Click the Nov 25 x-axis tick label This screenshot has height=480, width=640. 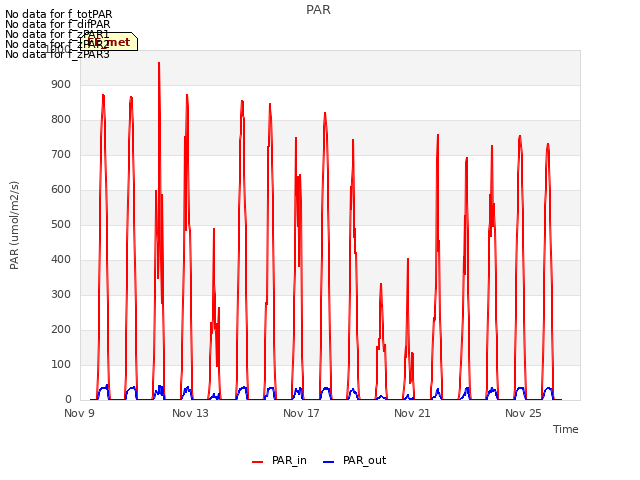[523, 413]
